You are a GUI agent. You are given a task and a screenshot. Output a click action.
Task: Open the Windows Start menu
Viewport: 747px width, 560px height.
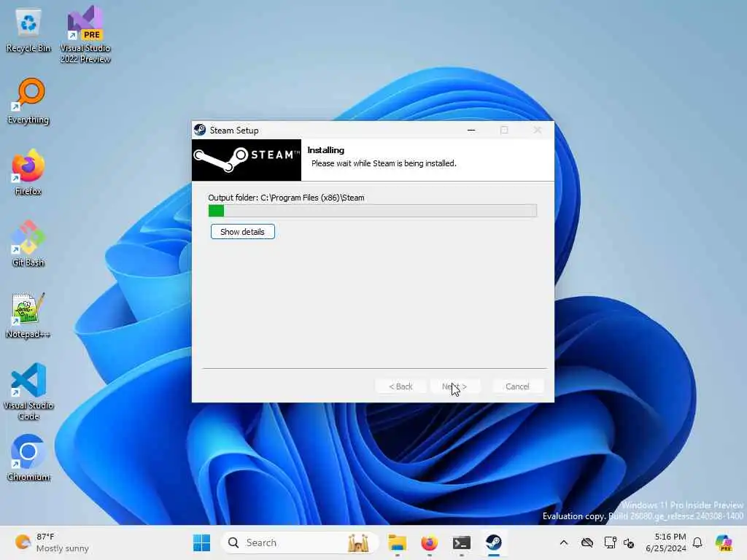point(201,542)
